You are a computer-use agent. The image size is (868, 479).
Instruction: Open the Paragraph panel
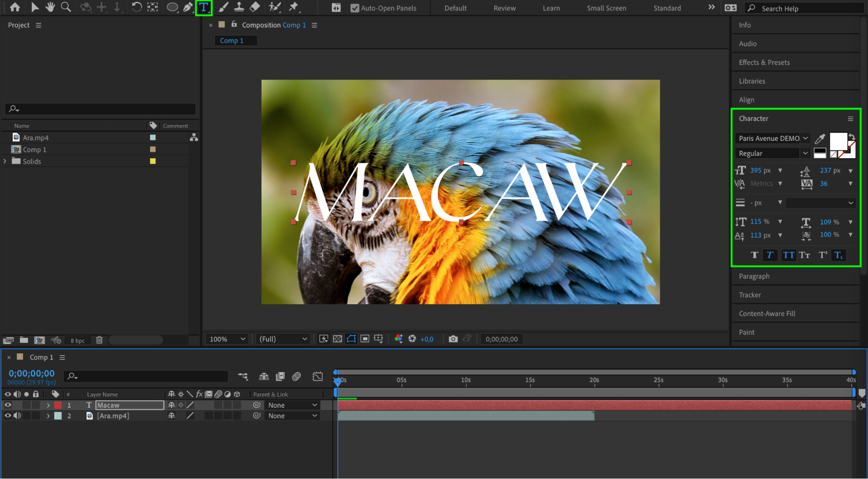click(x=754, y=276)
